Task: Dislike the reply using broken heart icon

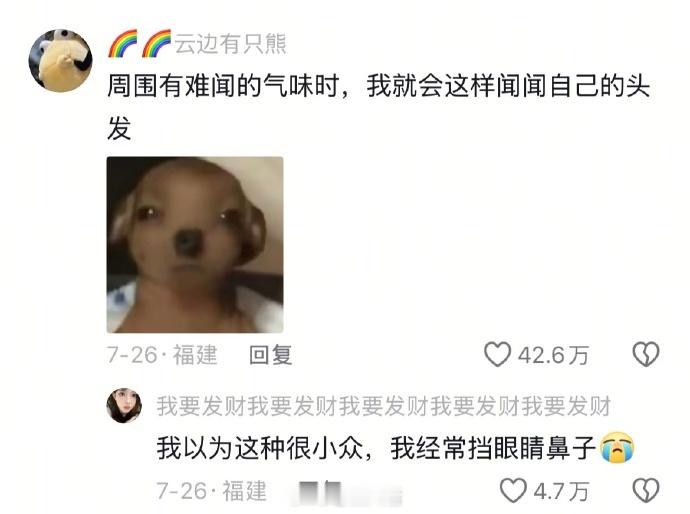Action: tap(646, 491)
